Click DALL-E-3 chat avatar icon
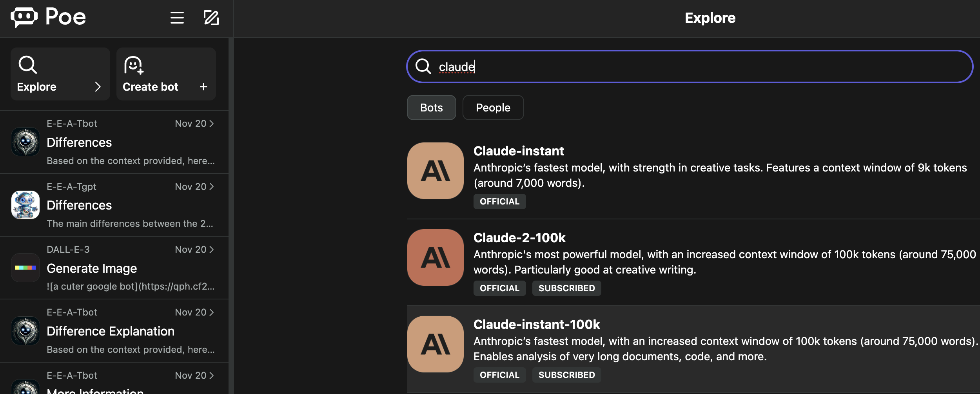The image size is (980, 394). [x=25, y=268]
